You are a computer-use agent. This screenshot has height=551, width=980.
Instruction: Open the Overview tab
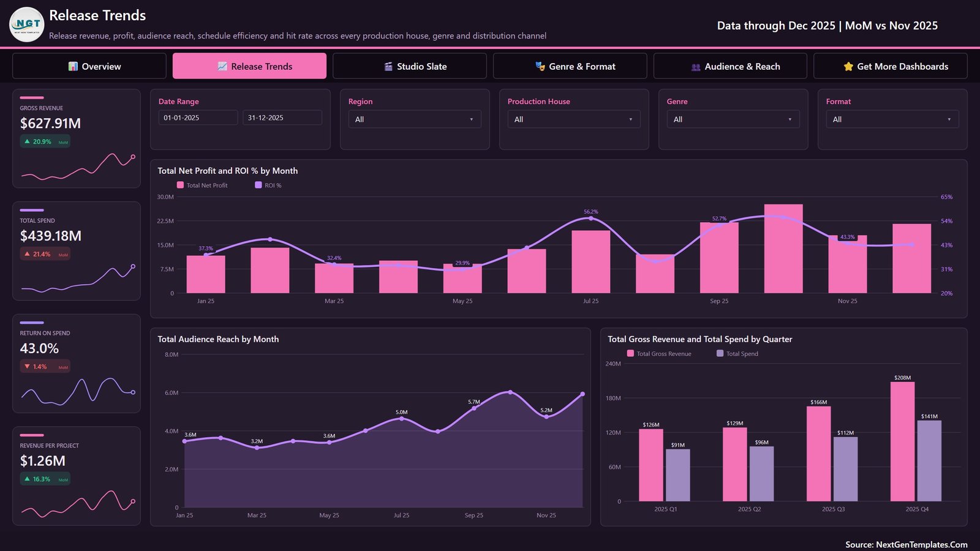pyautogui.click(x=89, y=66)
